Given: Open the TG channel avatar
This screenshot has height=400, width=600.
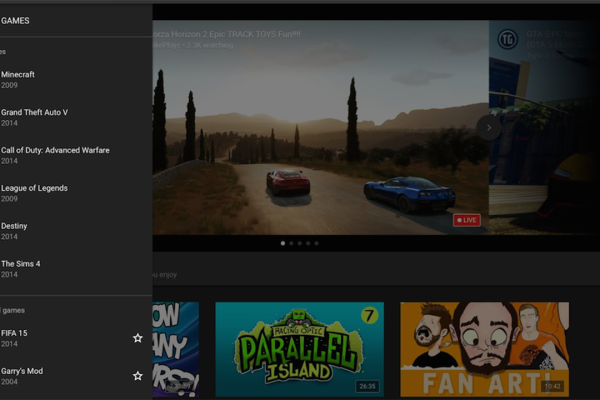Looking at the screenshot, I should click(508, 39).
